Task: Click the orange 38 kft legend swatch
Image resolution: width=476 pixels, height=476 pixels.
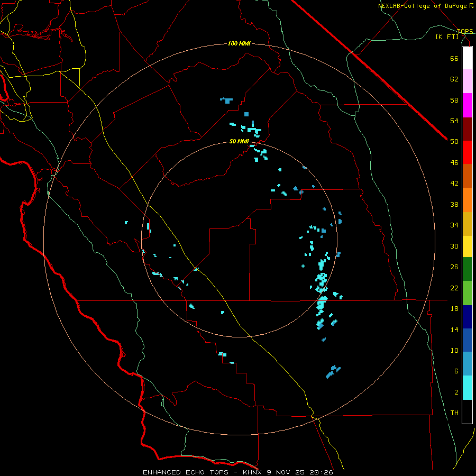Action: (x=467, y=200)
